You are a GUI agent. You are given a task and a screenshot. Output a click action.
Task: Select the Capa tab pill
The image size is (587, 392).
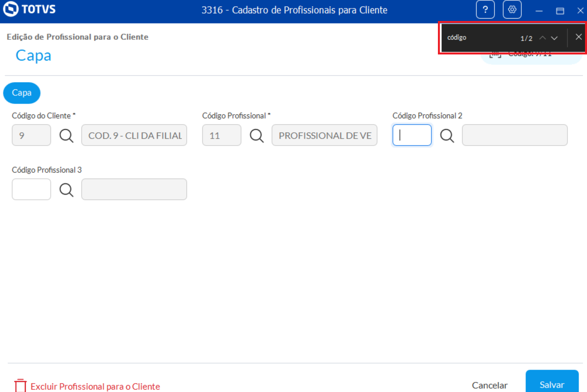pos(22,93)
